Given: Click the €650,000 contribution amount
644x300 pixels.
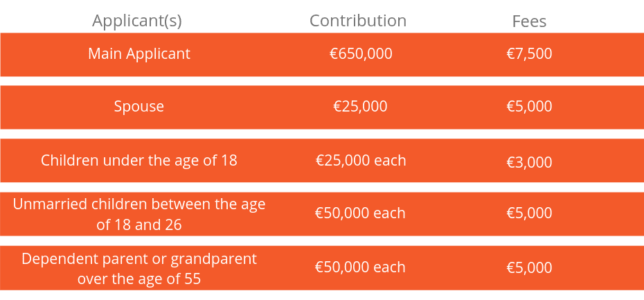Looking at the screenshot, I should (361, 54).
